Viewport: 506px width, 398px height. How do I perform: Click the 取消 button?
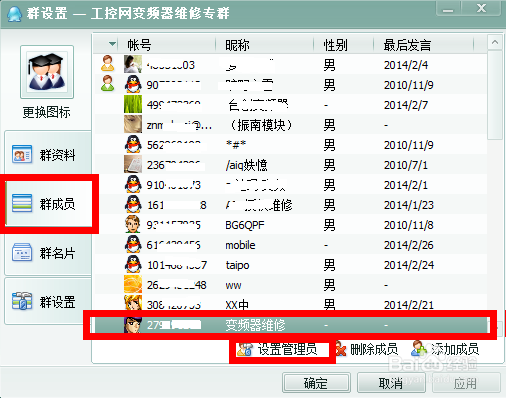tap(391, 383)
